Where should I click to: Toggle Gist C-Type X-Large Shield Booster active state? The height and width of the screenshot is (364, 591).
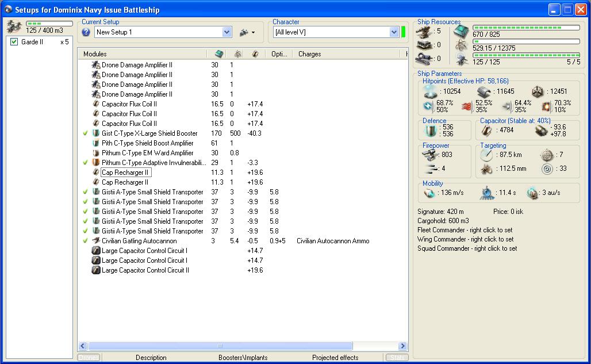[x=86, y=133]
